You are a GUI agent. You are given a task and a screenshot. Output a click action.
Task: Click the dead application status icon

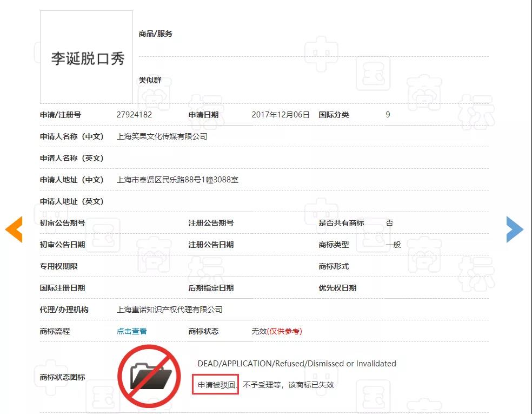[x=149, y=376]
